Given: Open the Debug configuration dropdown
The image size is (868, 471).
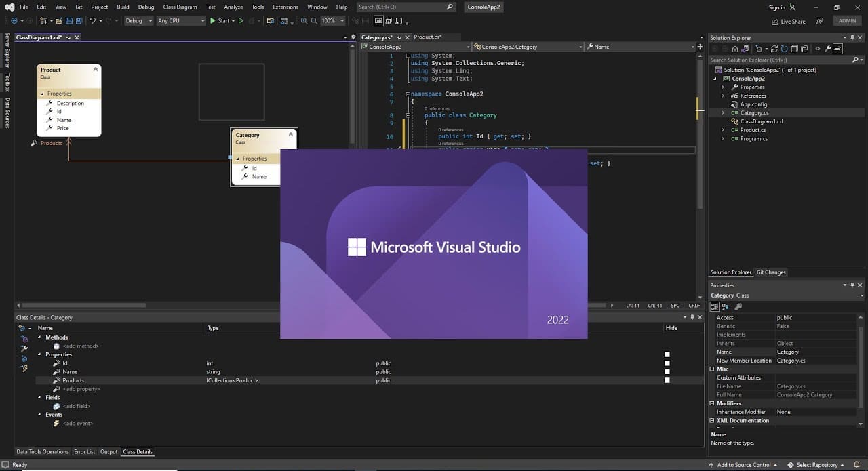Looking at the screenshot, I should (x=138, y=21).
